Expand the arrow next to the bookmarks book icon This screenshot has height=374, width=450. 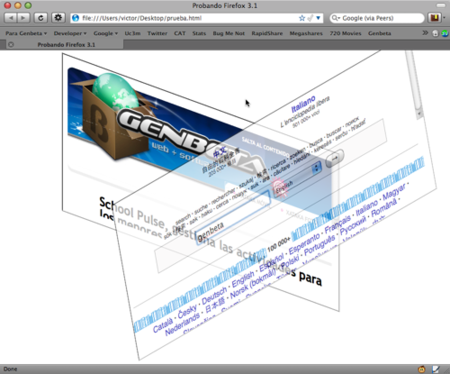[x=444, y=18]
